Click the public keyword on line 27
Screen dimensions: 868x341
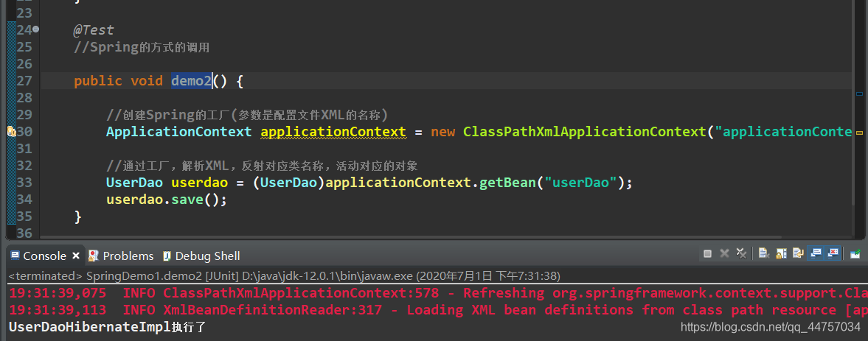tap(98, 81)
